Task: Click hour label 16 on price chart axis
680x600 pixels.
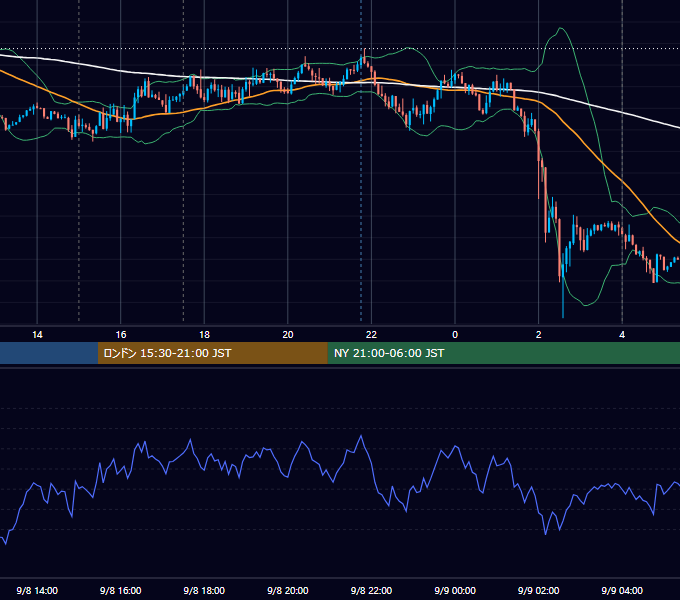Action: [121, 335]
